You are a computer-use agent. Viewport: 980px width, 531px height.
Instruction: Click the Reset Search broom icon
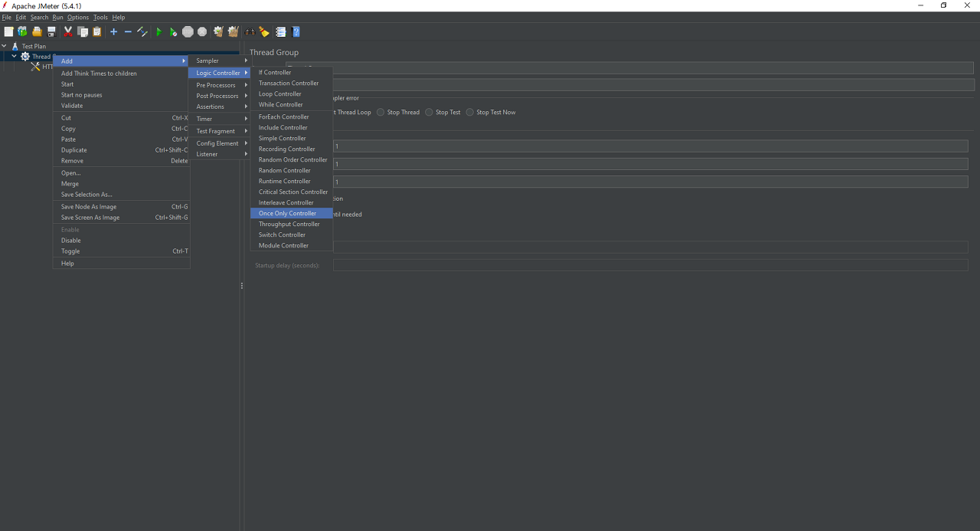264,31
